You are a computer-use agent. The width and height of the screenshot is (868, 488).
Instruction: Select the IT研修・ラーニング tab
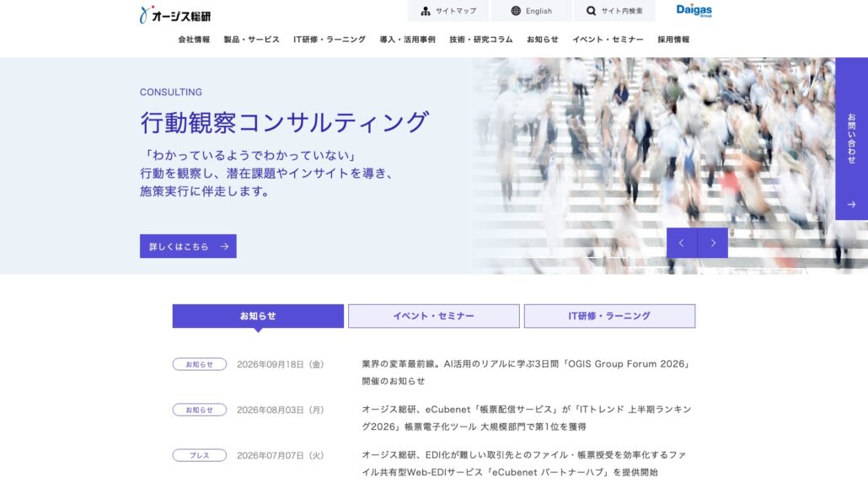[x=609, y=316]
